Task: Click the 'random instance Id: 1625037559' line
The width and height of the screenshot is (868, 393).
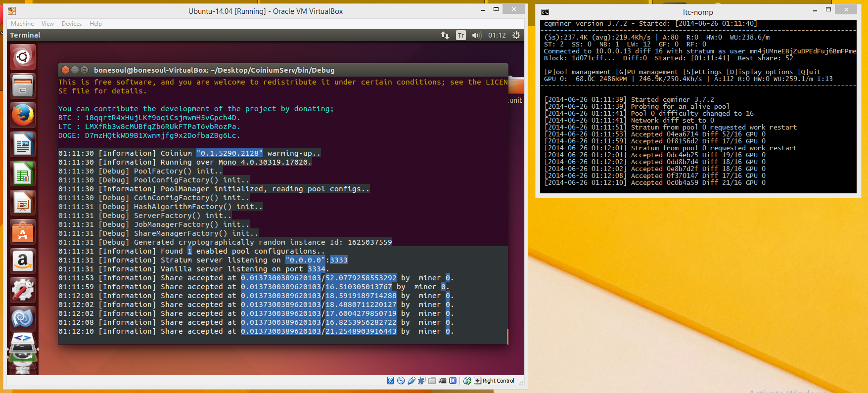Action: coord(225,242)
